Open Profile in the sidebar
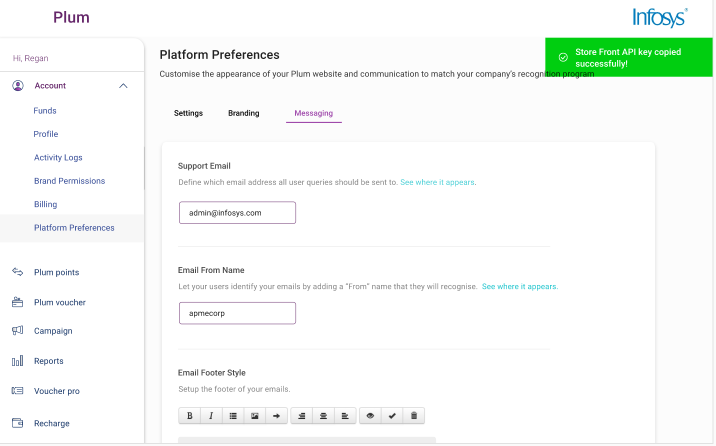The height and width of the screenshot is (446, 716). click(x=46, y=134)
